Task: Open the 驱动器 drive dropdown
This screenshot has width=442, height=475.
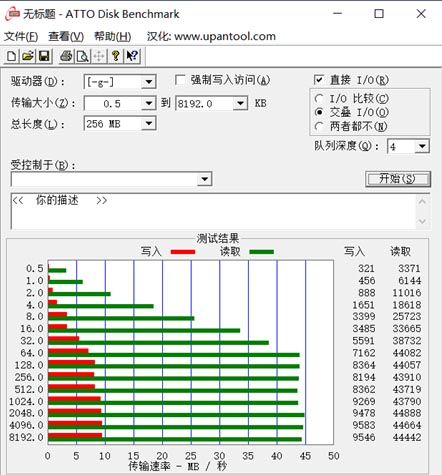Action: 148,82
